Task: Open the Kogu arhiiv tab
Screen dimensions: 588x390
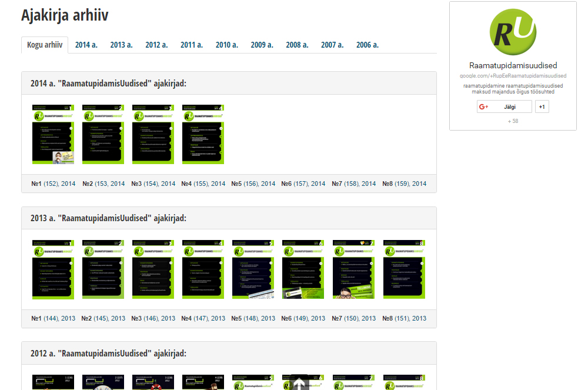Action: pyautogui.click(x=45, y=45)
